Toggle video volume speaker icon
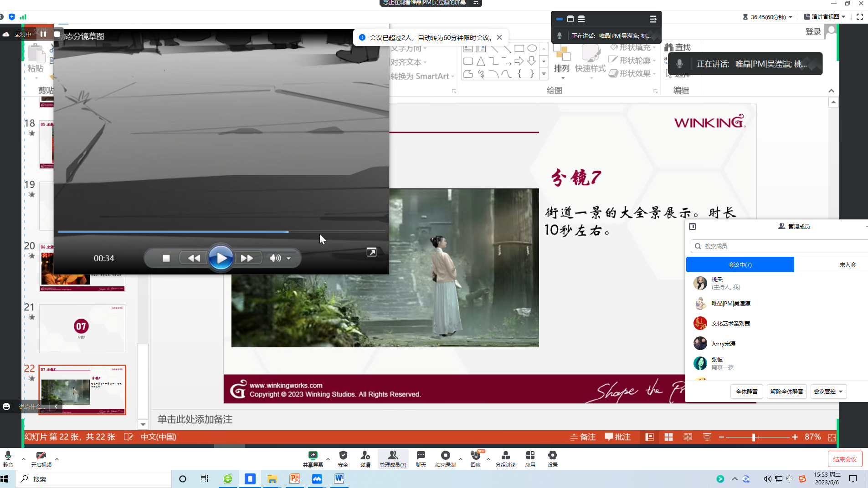Viewport: 868px width, 488px height. (275, 258)
